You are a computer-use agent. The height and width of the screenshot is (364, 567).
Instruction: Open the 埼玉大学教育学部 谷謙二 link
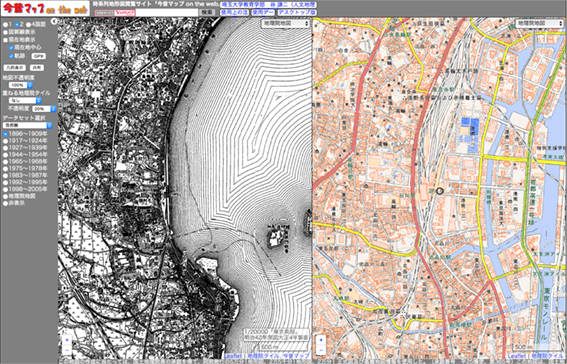coord(269,5)
